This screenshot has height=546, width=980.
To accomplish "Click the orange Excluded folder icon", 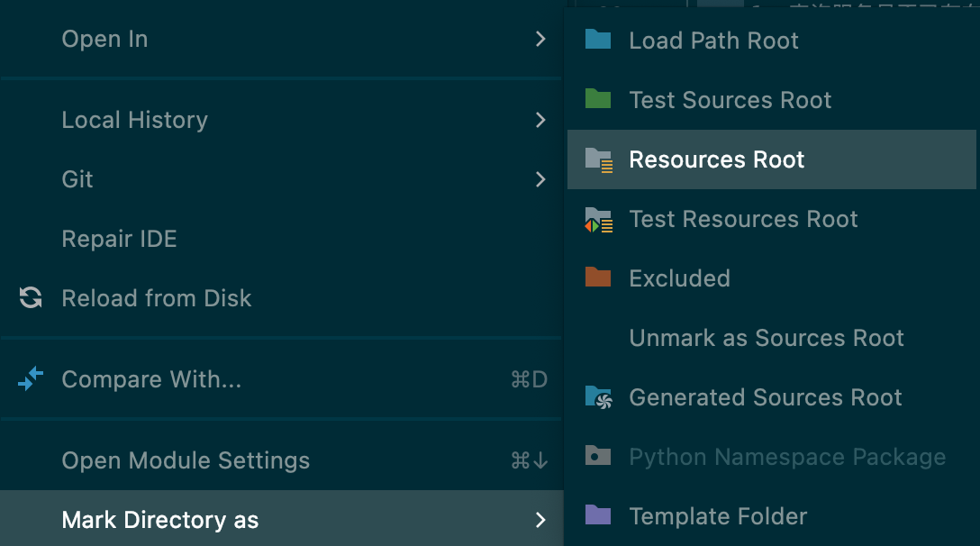I will (598, 278).
